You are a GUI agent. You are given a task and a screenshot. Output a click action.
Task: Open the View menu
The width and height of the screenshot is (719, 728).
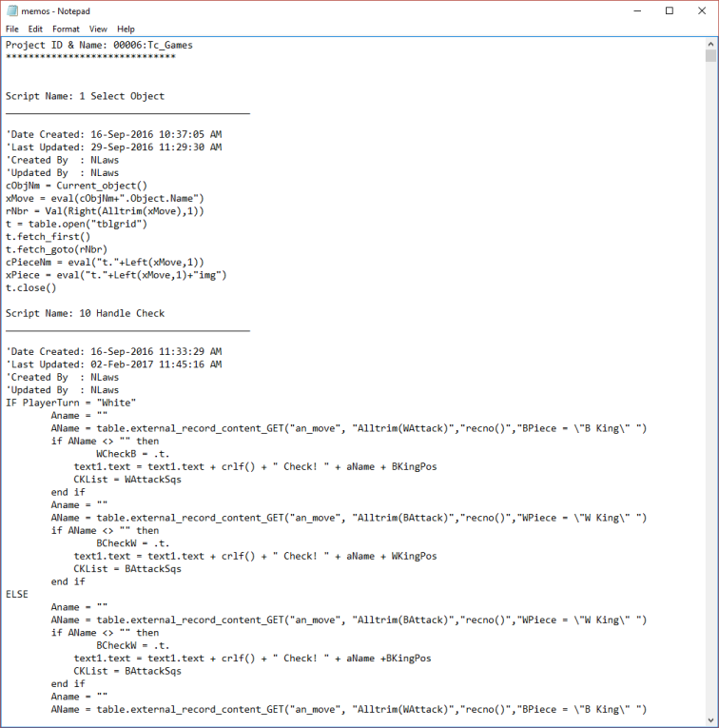click(98, 30)
